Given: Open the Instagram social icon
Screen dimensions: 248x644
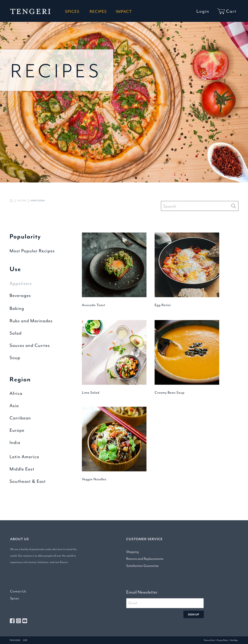Looking at the screenshot, I should click(x=18, y=621).
